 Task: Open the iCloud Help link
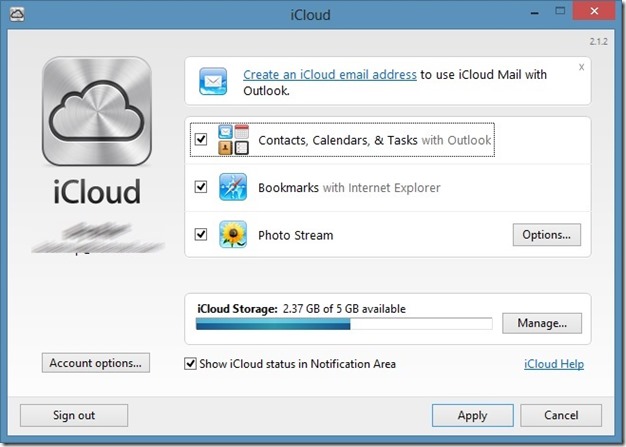(x=554, y=364)
